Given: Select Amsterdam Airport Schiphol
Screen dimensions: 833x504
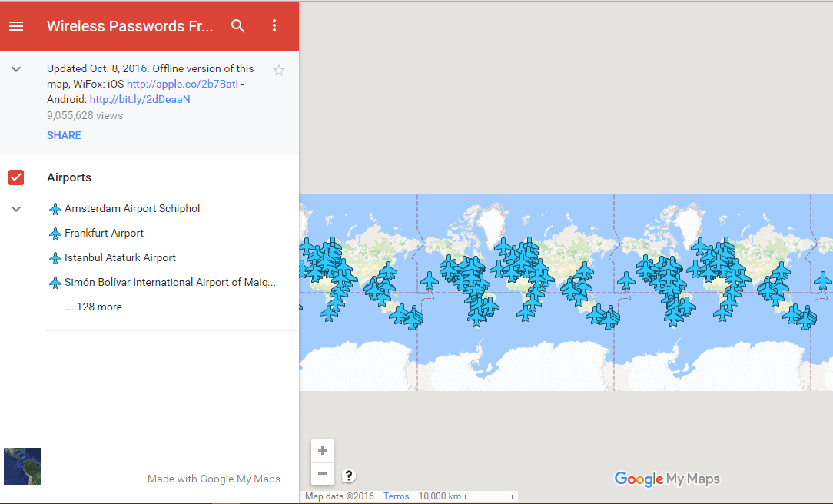Looking at the screenshot, I should [132, 209].
